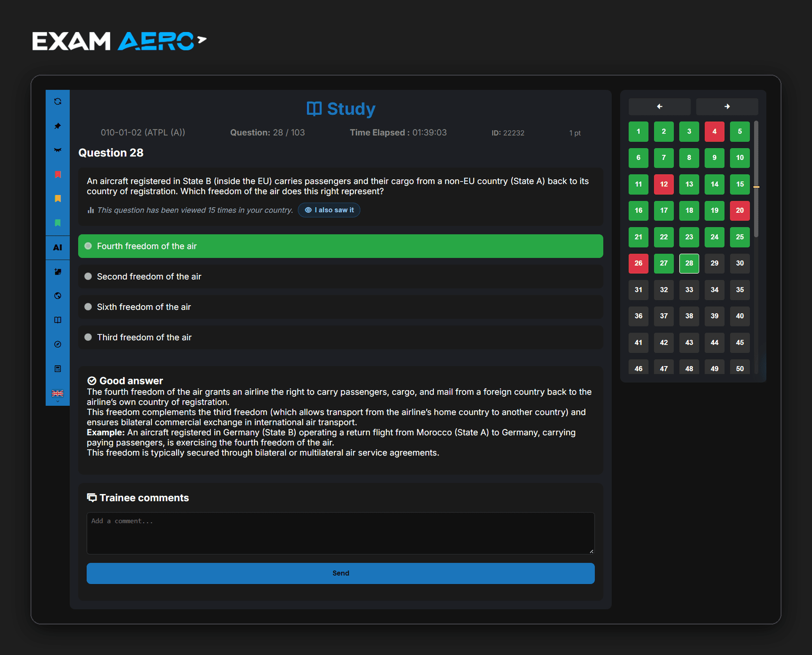Viewport: 812px width, 655px height.
Task: Jump to question 12 in grid
Action: 664,184
